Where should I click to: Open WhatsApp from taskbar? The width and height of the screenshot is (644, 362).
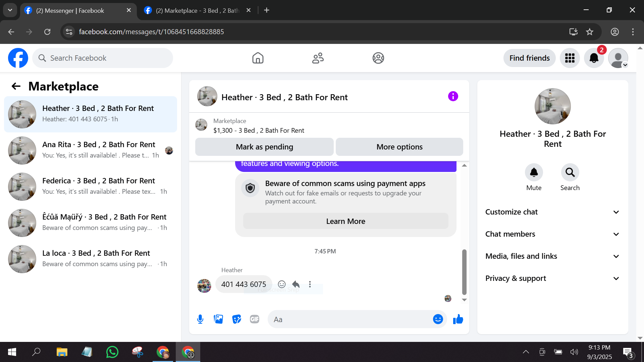tap(112, 352)
